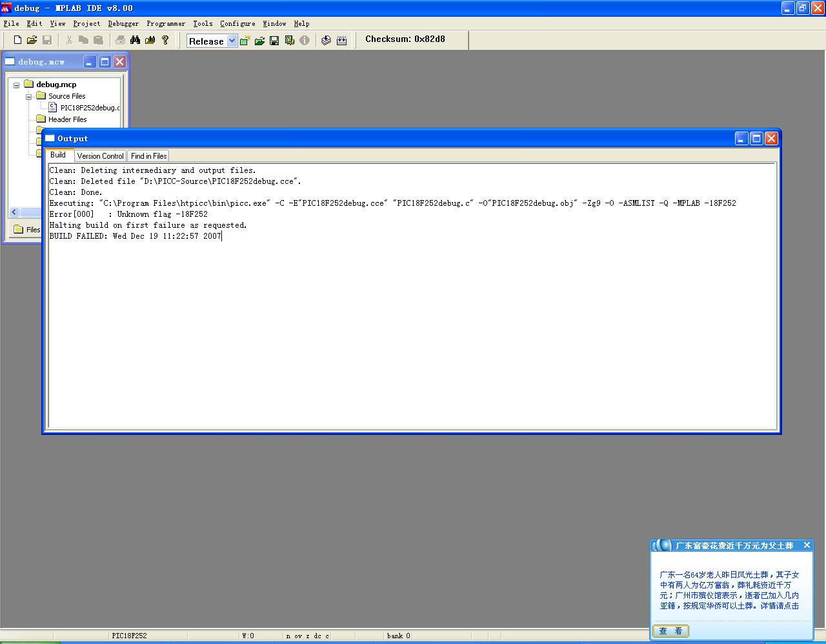Select PIC18F252debug.c in project tree
826x644 pixels.
click(x=90, y=108)
